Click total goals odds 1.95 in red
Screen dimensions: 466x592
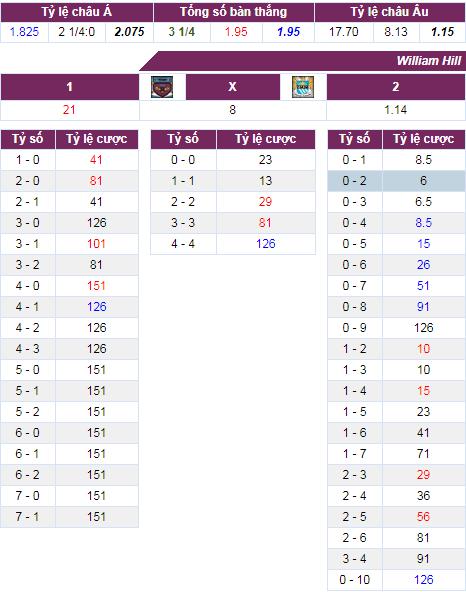coord(236,32)
